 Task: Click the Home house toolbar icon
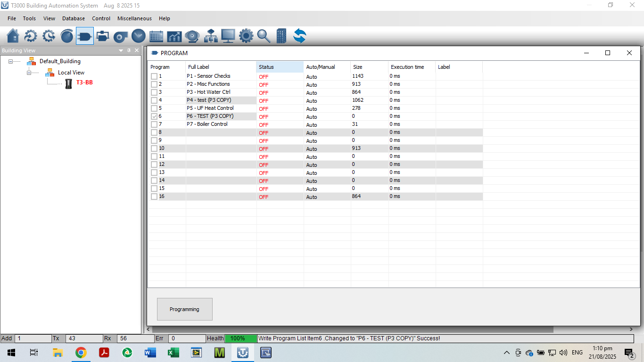click(13, 36)
